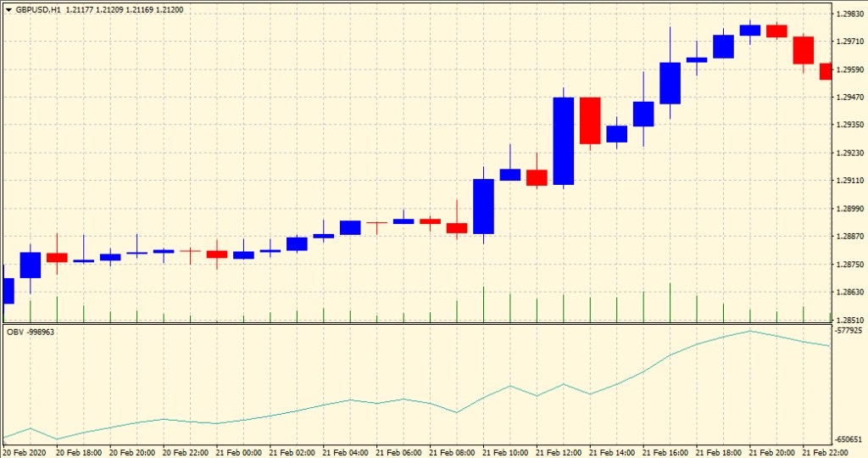
Task: Click the 1.29110 price label
Action: click(x=849, y=181)
